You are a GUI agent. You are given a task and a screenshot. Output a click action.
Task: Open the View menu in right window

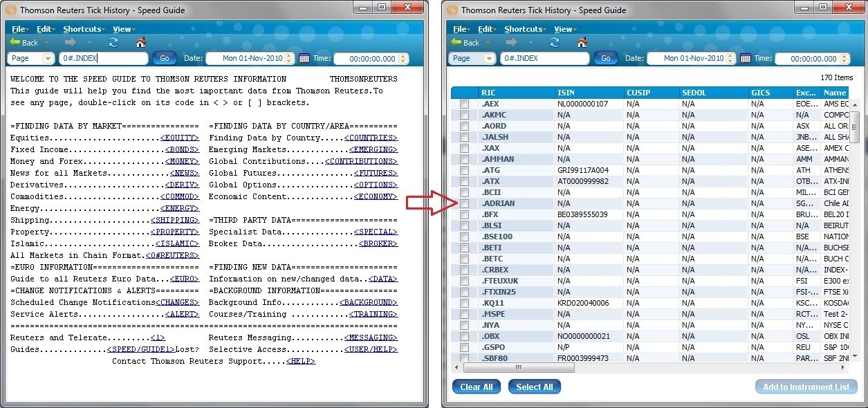pos(564,29)
